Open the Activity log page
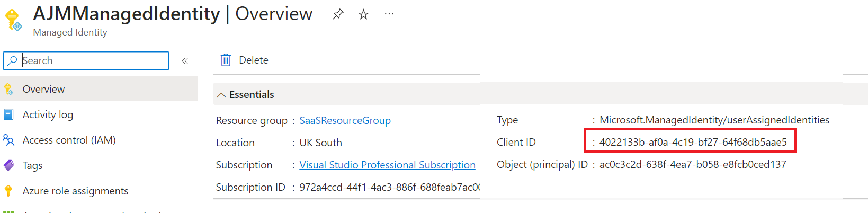 point(48,115)
